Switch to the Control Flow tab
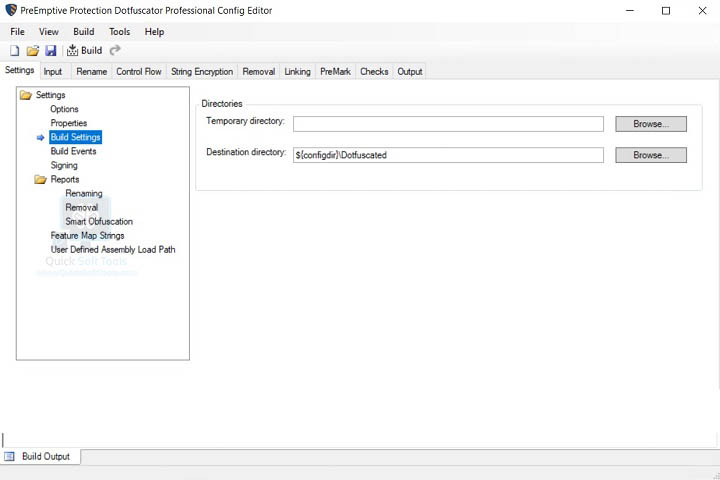 click(x=139, y=72)
